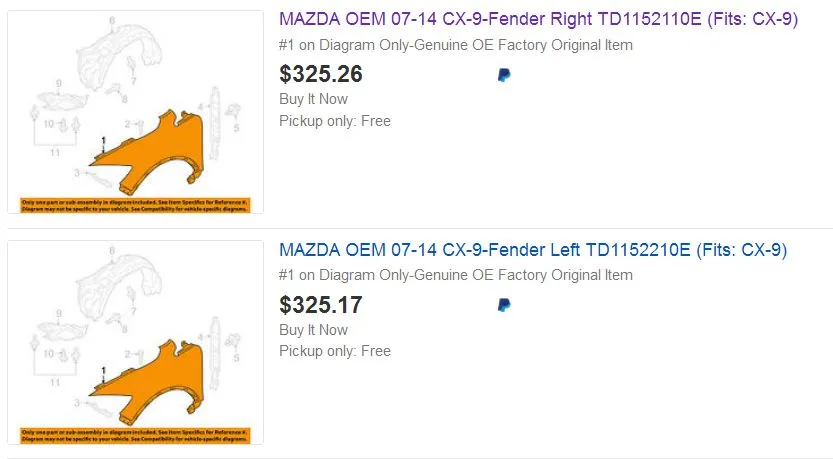Open the CX-9 Fender Right TD1152110E listing
Viewport: 833px width, 459px height.
pos(538,19)
